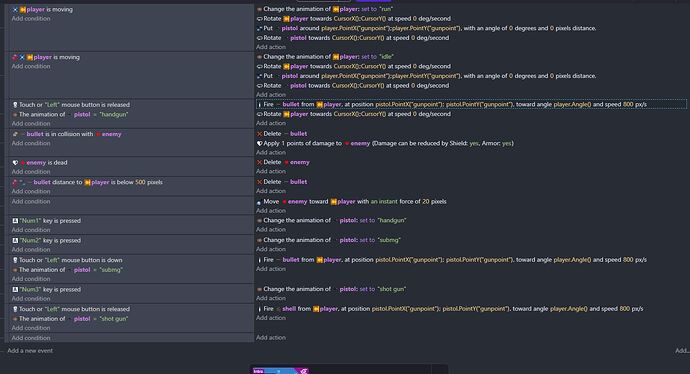Select highlighted 'Fire bullet' action of handgun event
690x374 pixels.
pyautogui.click(x=471, y=105)
